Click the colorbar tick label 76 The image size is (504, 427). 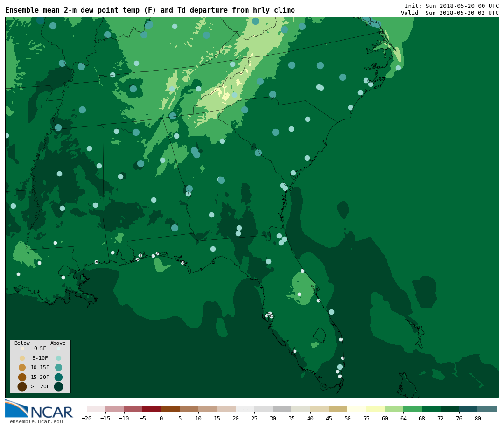coord(459,418)
